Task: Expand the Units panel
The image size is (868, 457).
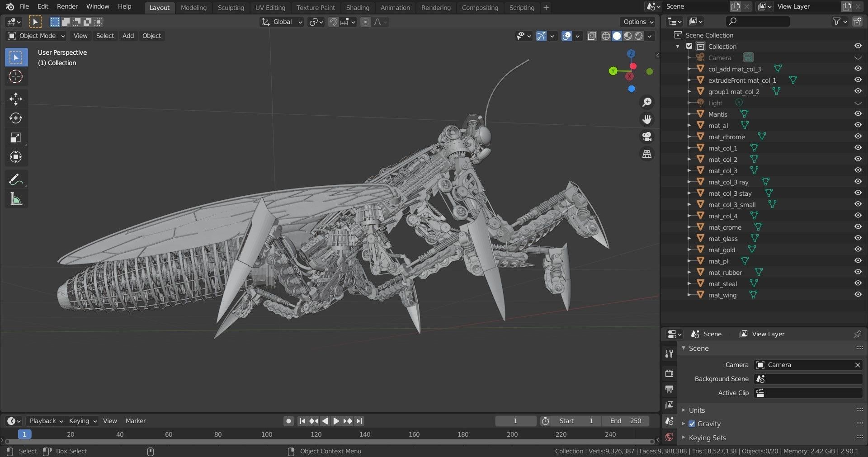Action: click(697, 410)
